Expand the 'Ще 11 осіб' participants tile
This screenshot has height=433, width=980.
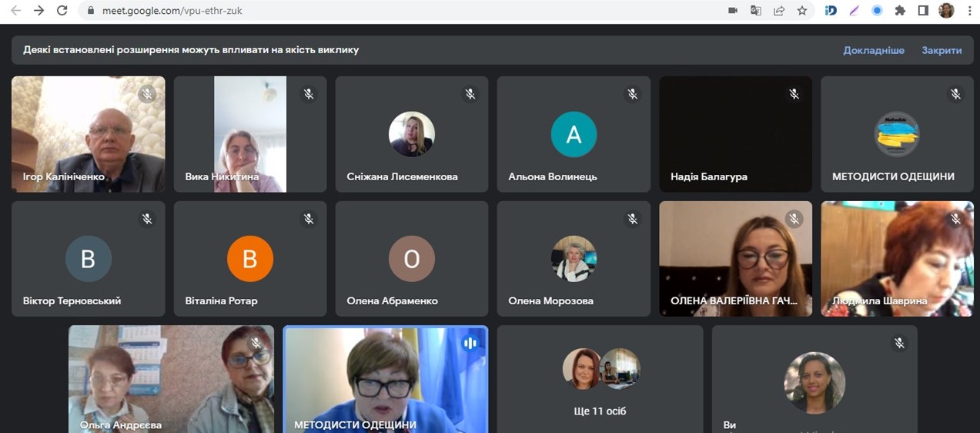click(x=600, y=379)
